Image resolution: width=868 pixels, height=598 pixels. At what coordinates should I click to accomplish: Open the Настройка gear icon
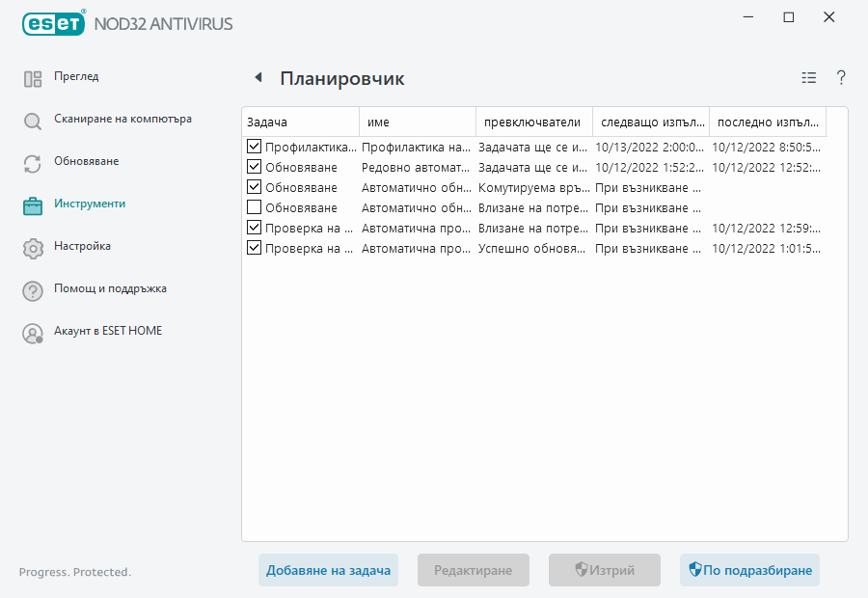pyautogui.click(x=32, y=246)
